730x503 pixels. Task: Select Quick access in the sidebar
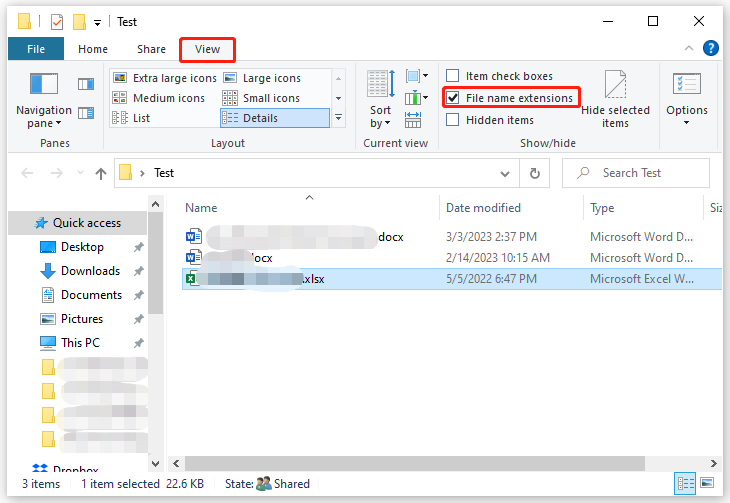[x=78, y=223]
